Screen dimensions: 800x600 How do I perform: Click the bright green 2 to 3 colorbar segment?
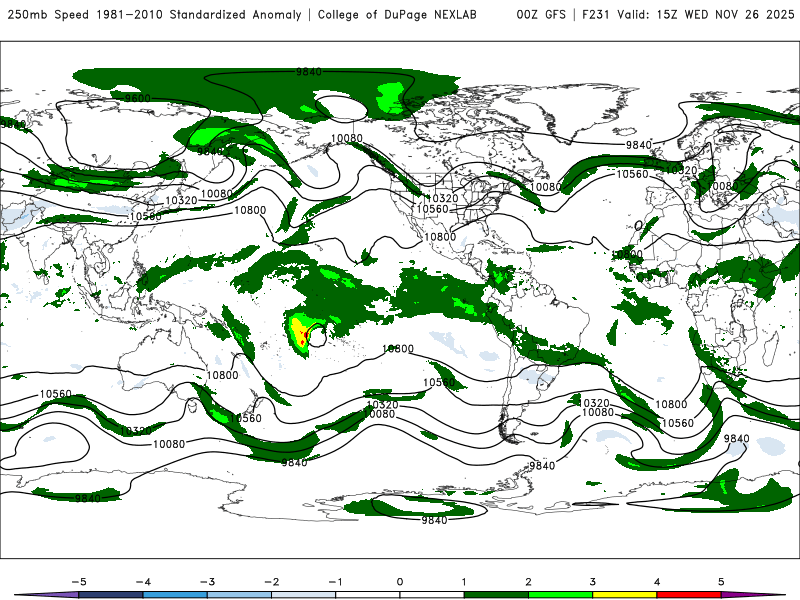point(560,595)
